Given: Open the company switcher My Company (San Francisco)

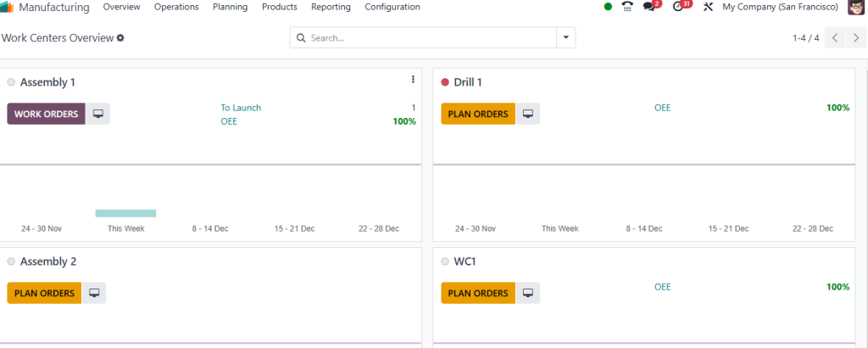Looking at the screenshot, I should coord(780,7).
